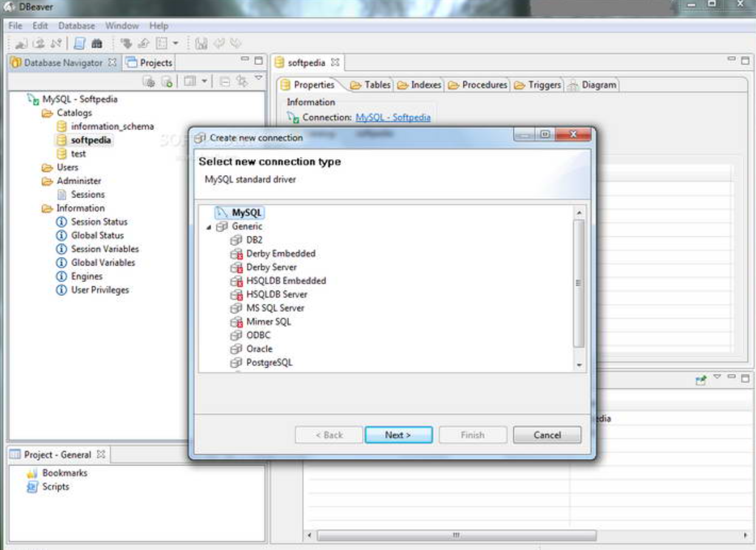Screen dimensions: 756x550
Task: Open the navigator view menu triangle
Action: [258, 78]
